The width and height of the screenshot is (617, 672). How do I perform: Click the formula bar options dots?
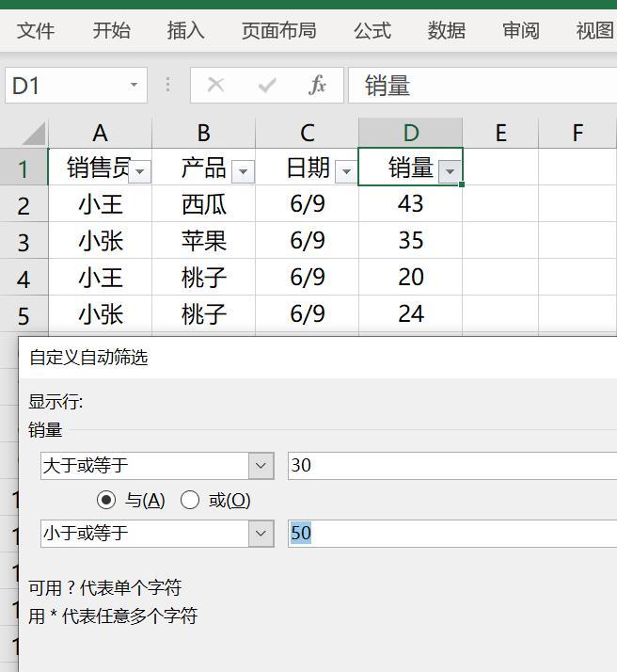[x=167, y=85]
